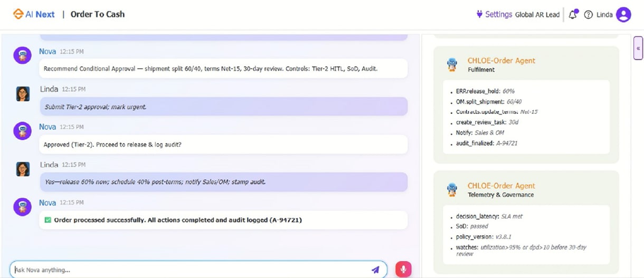Open the help question mark icon
The width and height of the screenshot is (644, 278).
pos(589,15)
